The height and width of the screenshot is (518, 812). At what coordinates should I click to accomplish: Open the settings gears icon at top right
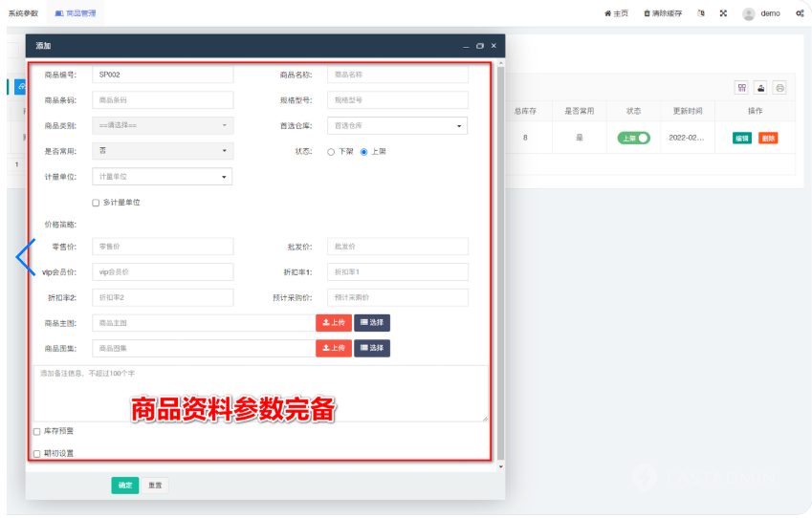pos(799,13)
